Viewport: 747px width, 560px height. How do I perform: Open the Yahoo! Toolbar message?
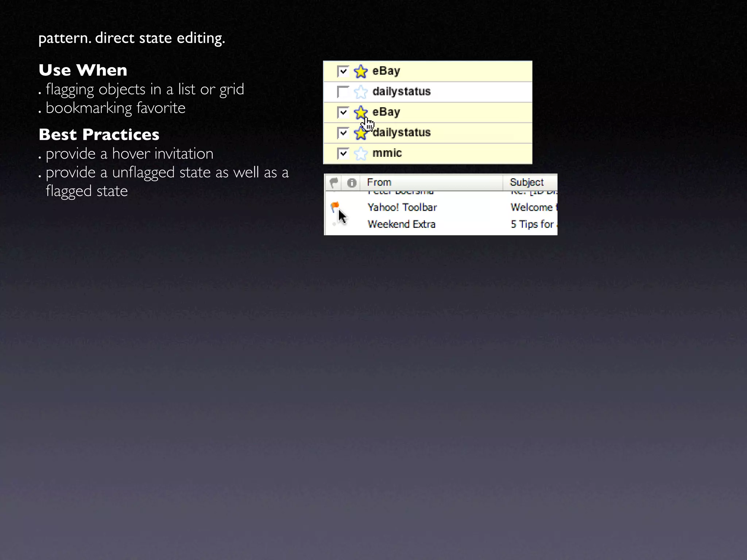(402, 207)
